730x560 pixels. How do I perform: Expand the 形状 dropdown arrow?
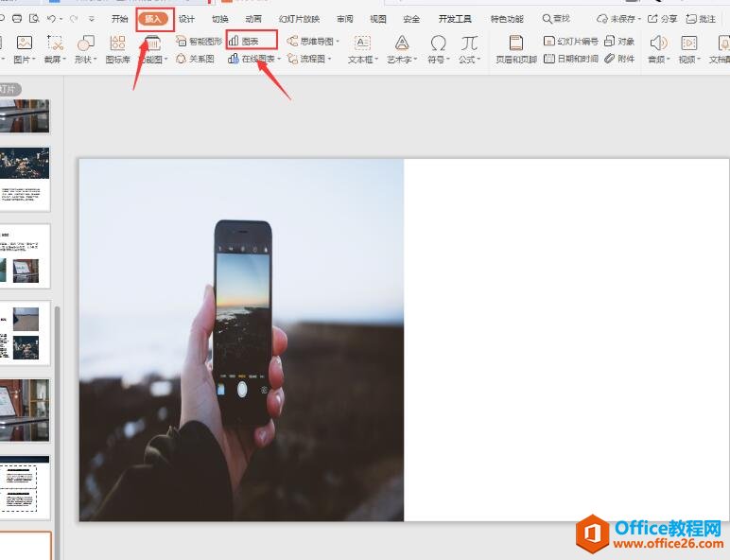pos(95,60)
